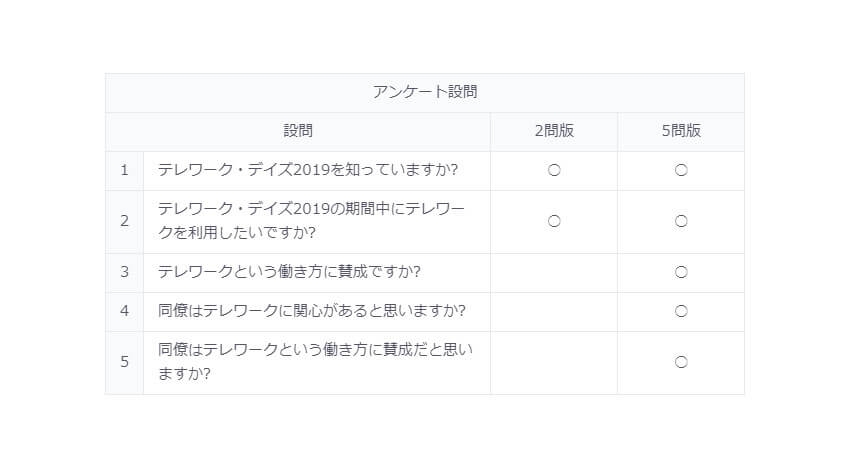Click the 5問版 circle for question 3
Image resolution: width=850 pixels, height=470 pixels.
pos(681,272)
